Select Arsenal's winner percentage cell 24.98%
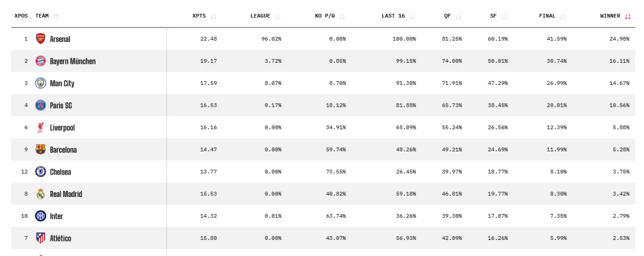The image size is (644, 256). click(x=620, y=39)
